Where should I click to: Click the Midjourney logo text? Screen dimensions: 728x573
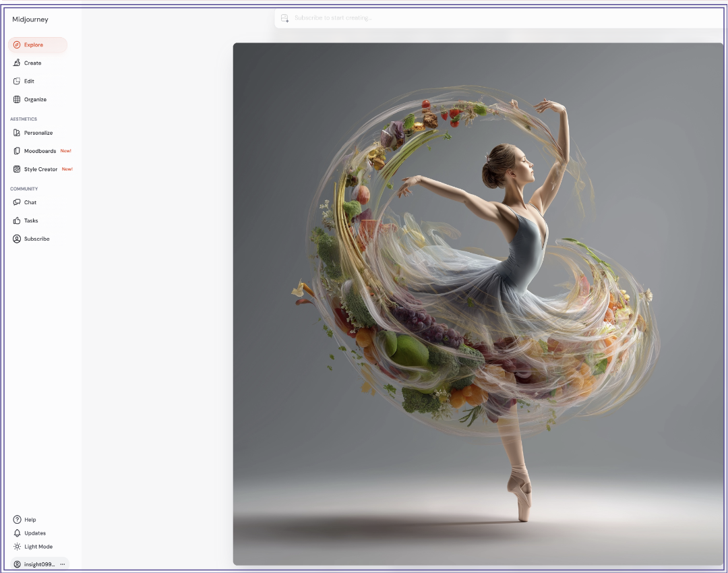pos(30,20)
